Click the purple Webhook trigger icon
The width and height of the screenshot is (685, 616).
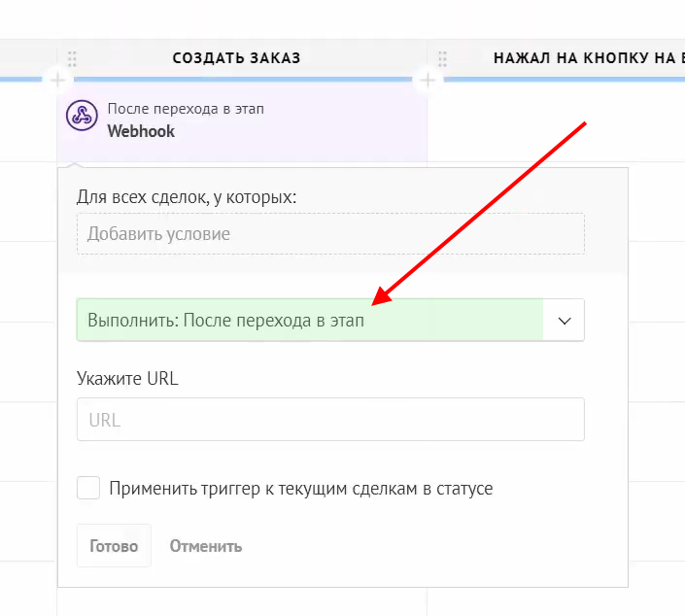(x=82, y=117)
